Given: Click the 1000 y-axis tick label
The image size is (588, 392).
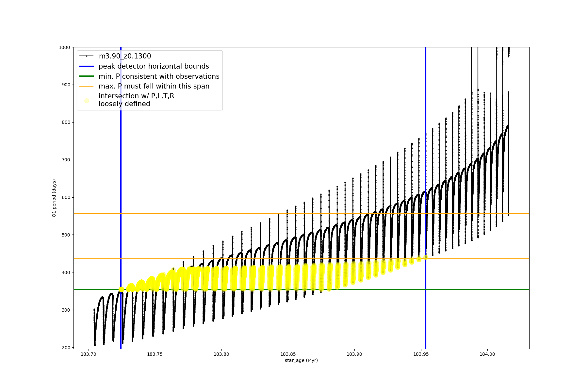Looking at the screenshot, I should pos(64,47).
